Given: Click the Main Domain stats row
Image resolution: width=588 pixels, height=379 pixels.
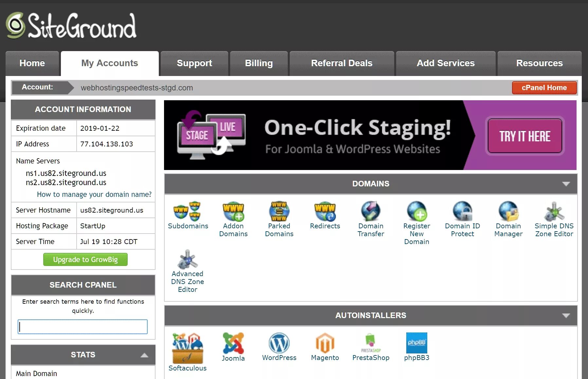Looking at the screenshot, I should point(83,373).
